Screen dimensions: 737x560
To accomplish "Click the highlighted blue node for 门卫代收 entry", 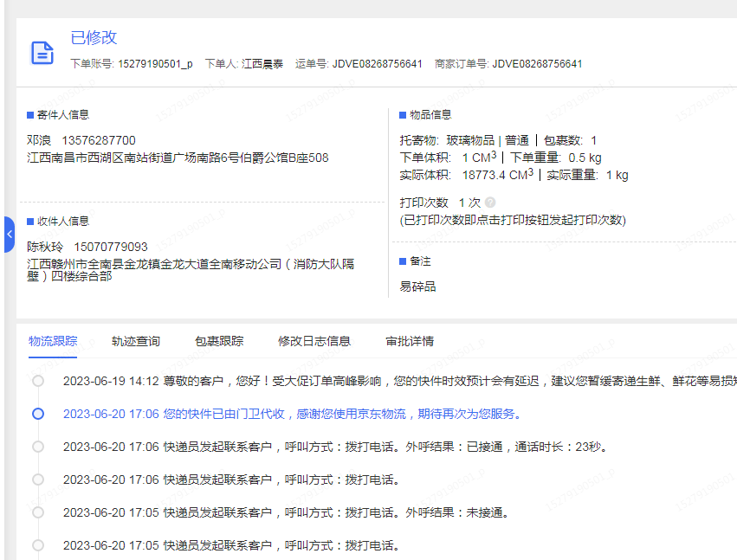I will pos(38,414).
